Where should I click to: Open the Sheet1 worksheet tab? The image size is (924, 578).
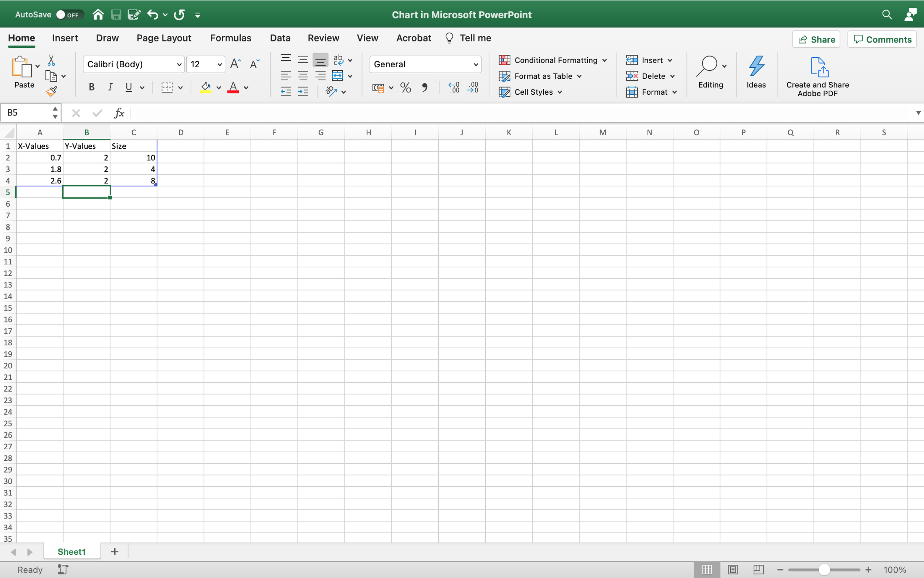pos(71,551)
